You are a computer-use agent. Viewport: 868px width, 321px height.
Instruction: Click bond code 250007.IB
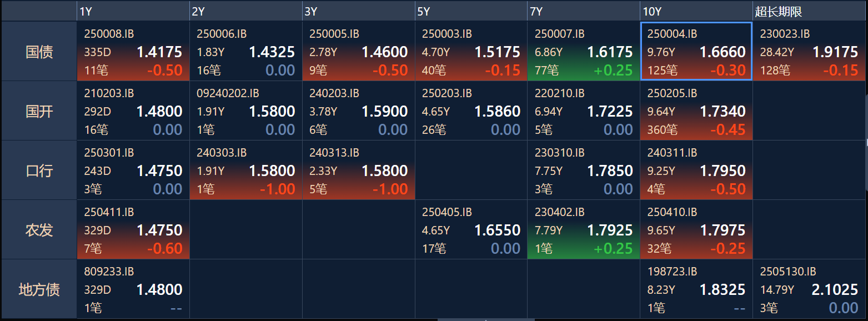(559, 34)
